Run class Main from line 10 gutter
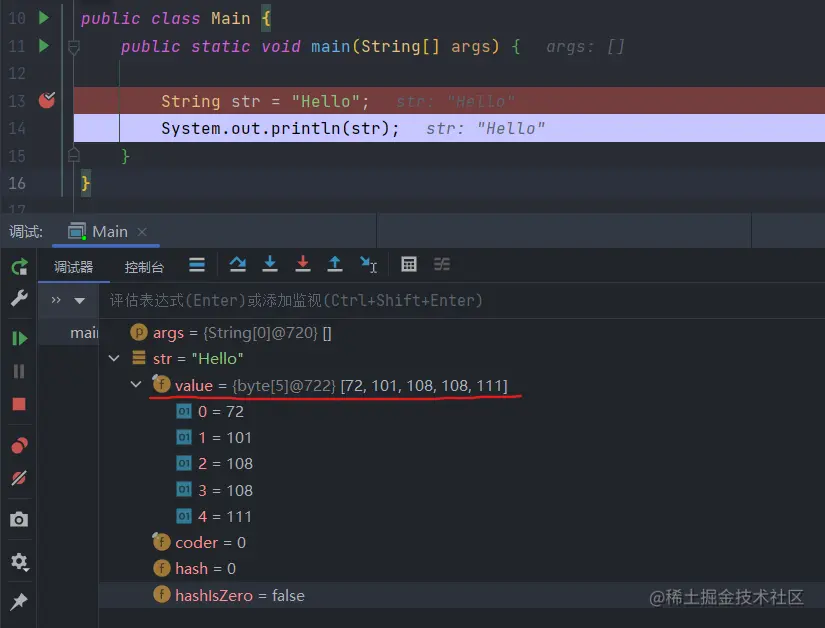The width and height of the screenshot is (825, 628). (x=44, y=18)
